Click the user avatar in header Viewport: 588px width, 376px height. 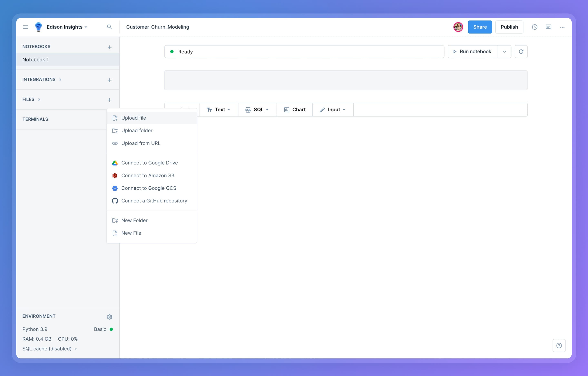(458, 27)
